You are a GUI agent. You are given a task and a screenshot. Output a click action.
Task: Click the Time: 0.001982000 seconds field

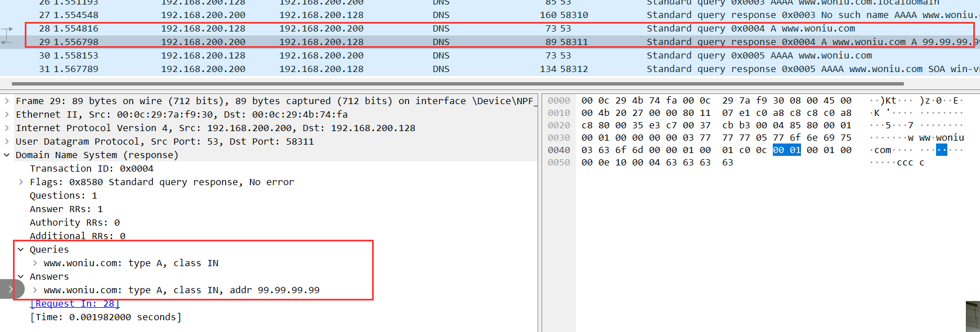[x=106, y=317]
